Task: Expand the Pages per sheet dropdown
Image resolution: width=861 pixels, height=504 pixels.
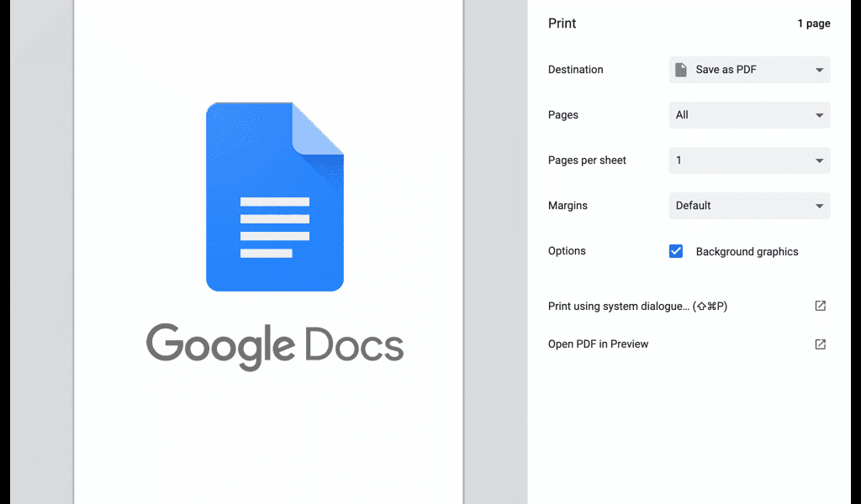Action: 749,160
